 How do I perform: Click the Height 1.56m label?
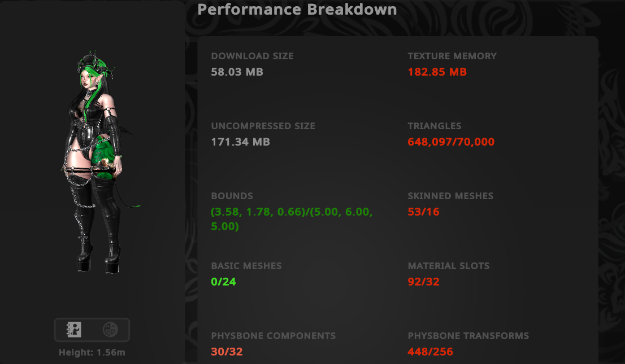[92, 353]
